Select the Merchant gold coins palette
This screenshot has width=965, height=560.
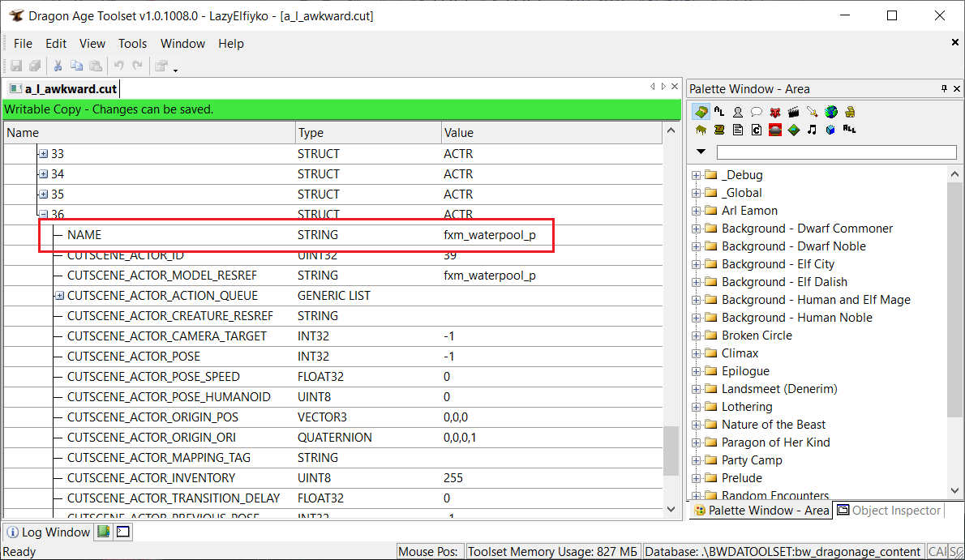point(850,112)
